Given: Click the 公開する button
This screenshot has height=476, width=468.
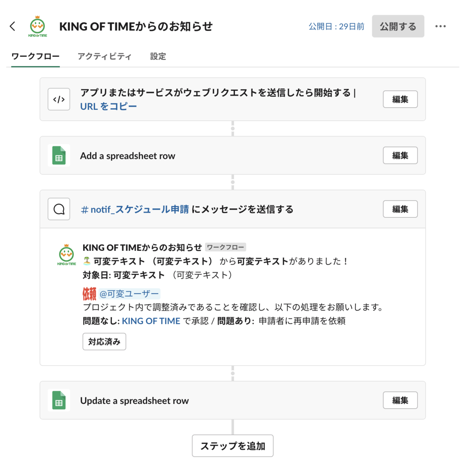Looking at the screenshot, I should [x=398, y=26].
